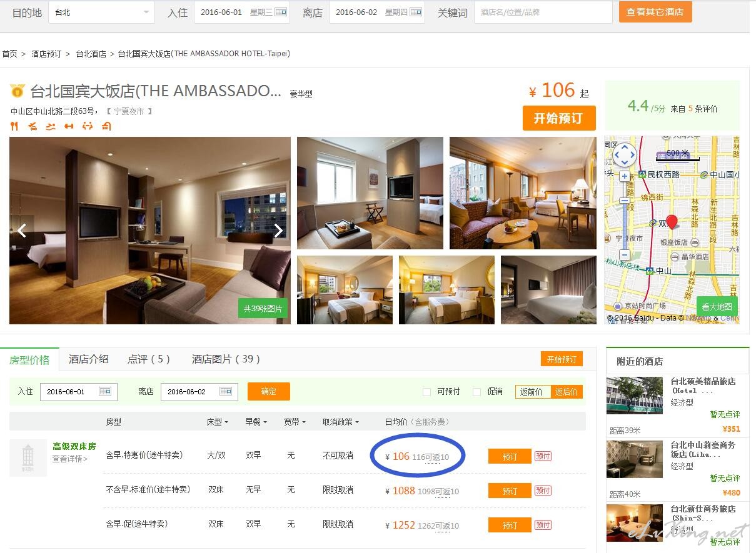Click 预付 tag in the 1088 price row
Viewport: 756px width, 553px height.
(543, 491)
